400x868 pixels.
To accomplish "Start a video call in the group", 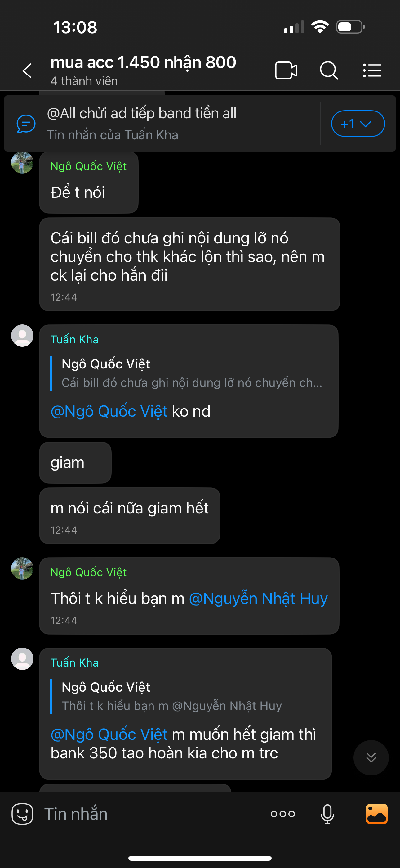I will coord(286,71).
